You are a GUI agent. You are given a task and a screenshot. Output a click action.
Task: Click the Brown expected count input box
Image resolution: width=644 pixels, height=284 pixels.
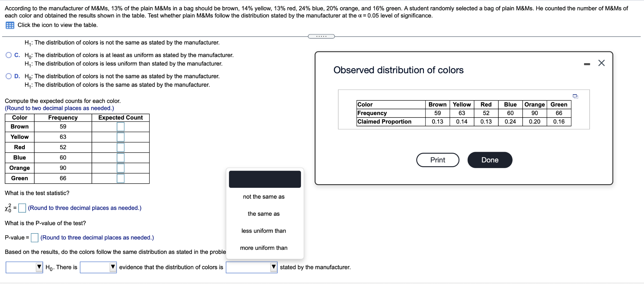[121, 127]
